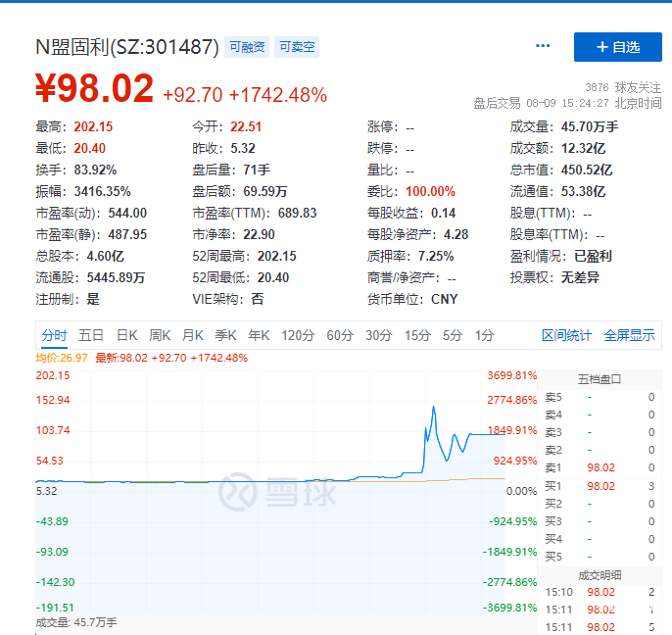Switch to 五日 chart tab
672x635 pixels.
[91, 335]
